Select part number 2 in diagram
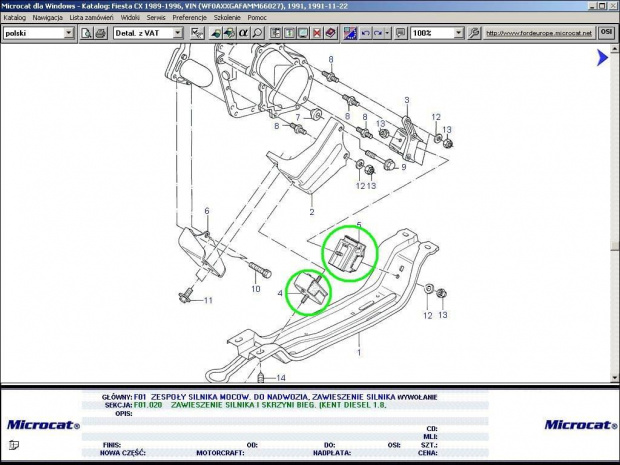This screenshot has height=465, width=620. [312, 212]
